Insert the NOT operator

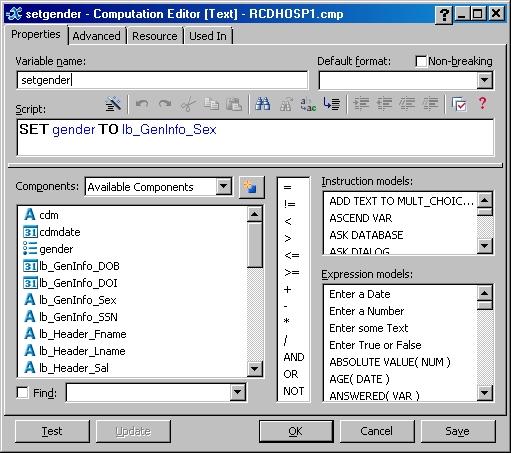pyautogui.click(x=293, y=391)
